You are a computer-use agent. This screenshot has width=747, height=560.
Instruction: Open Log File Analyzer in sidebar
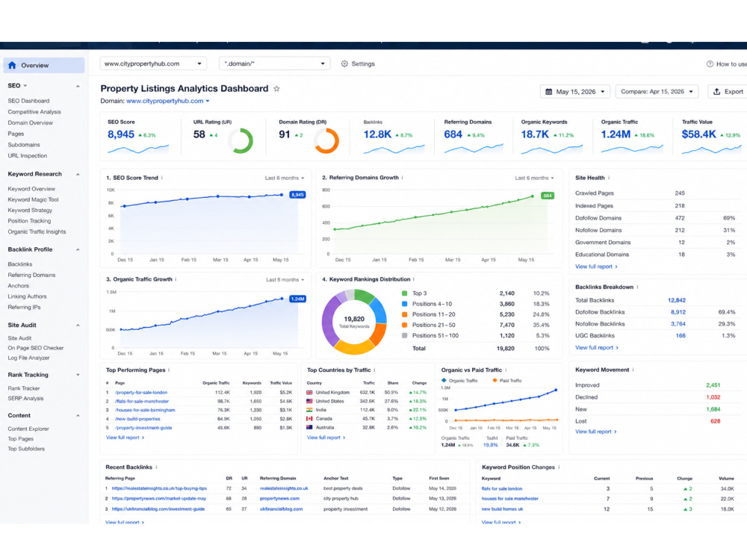click(x=28, y=358)
